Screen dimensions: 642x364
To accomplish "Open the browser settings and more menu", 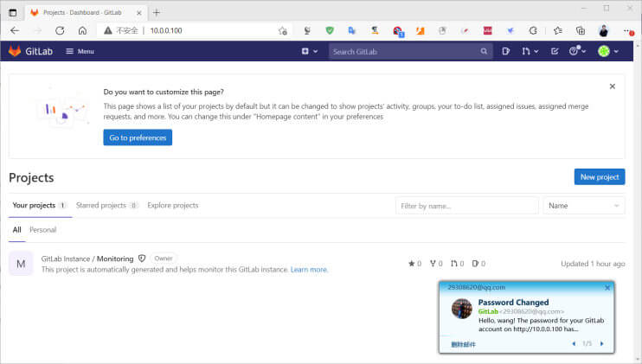I will pyautogui.click(x=628, y=31).
